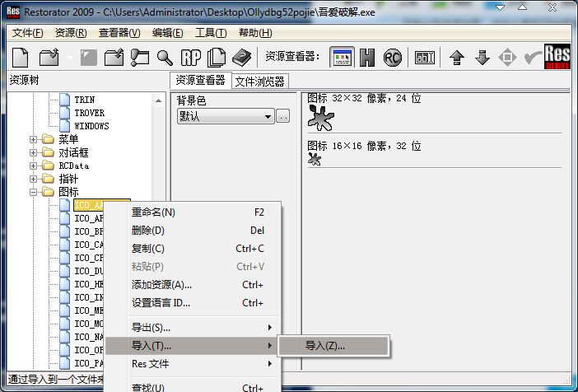The height and width of the screenshot is (392, 578).
Task: Click the Restorator title bar app icon
Action: click(13, 12)
